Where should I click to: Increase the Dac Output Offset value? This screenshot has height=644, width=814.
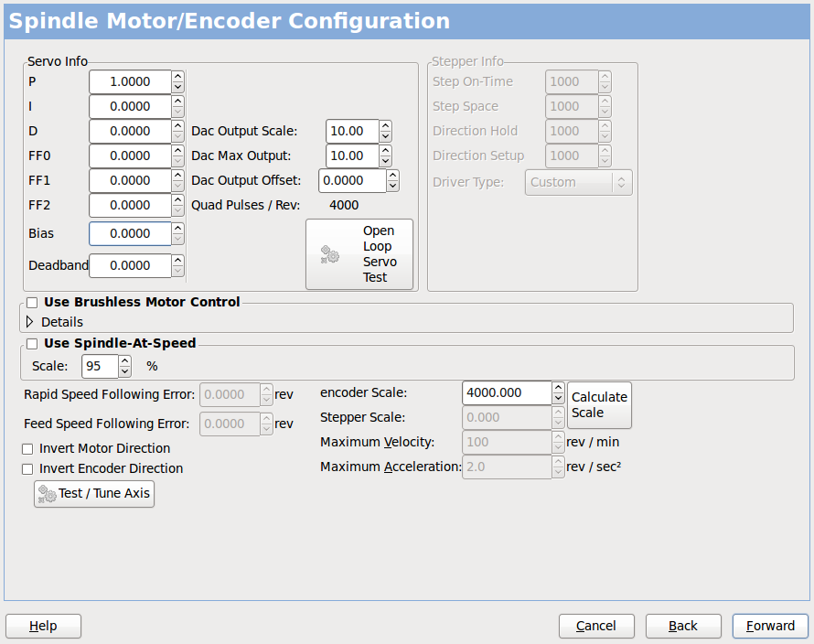[x=393, y=176]
